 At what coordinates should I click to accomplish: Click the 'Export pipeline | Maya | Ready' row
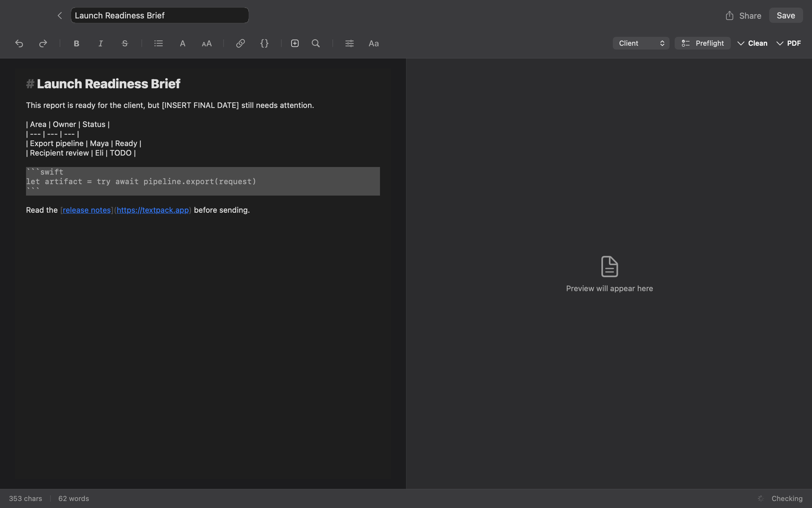coord(83,144)
